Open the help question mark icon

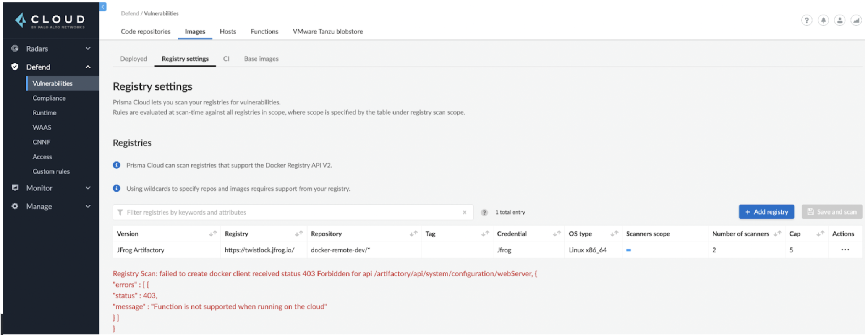click(806, 20)
